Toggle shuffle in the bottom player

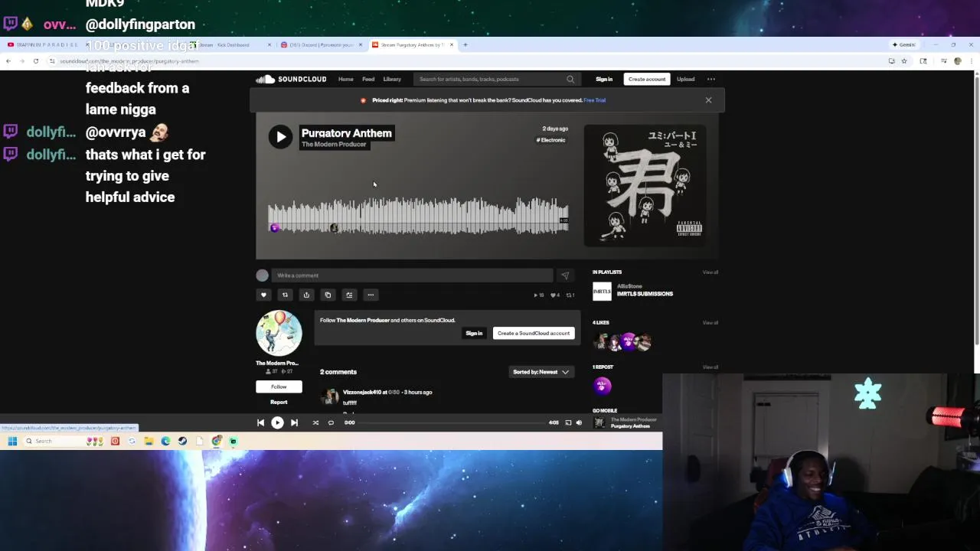[315, 422]
